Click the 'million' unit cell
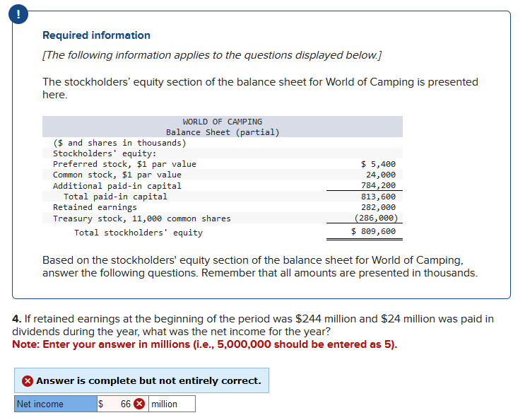The width and height of the screenshot is (525, 420). click(x=172, y=404)
